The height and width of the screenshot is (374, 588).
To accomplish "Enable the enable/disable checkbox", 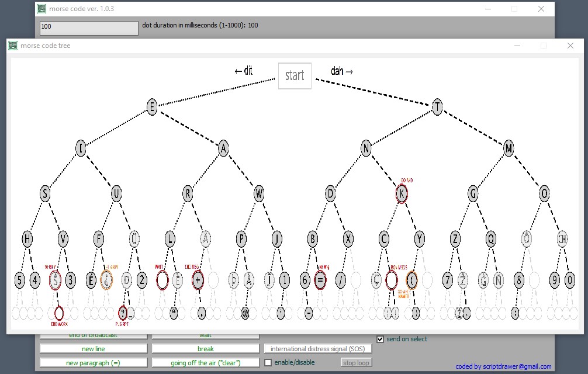I will (x=268, y=362).
